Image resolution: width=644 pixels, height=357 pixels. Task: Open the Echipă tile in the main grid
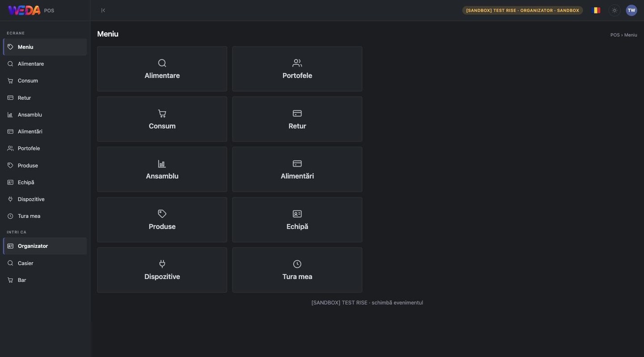point(297,220)
